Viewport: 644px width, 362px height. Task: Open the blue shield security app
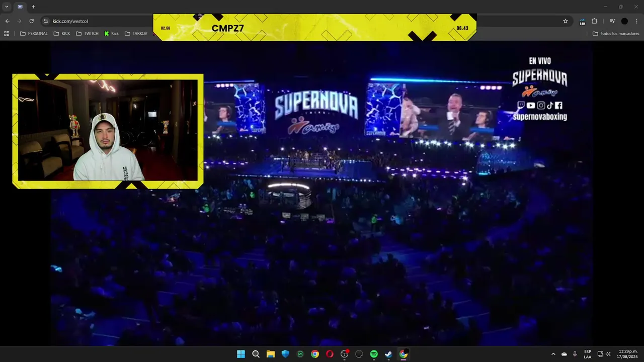pos(285,354)
